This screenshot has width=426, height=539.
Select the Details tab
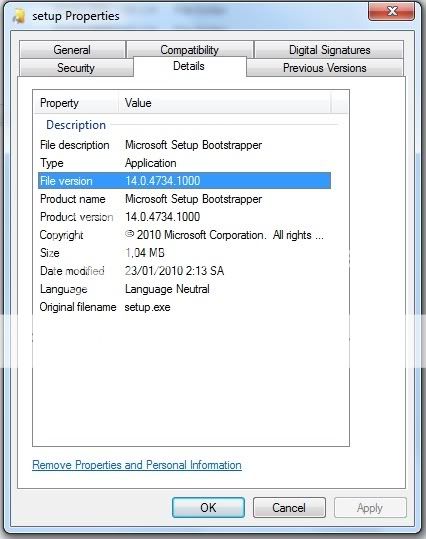pyautogui.click(x=189, y=66)
